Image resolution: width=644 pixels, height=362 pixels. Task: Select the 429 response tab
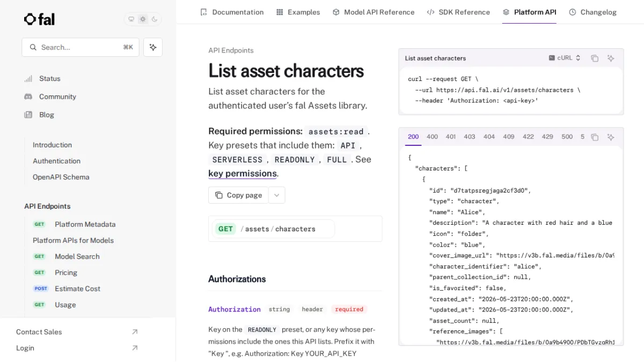point(547,137)
